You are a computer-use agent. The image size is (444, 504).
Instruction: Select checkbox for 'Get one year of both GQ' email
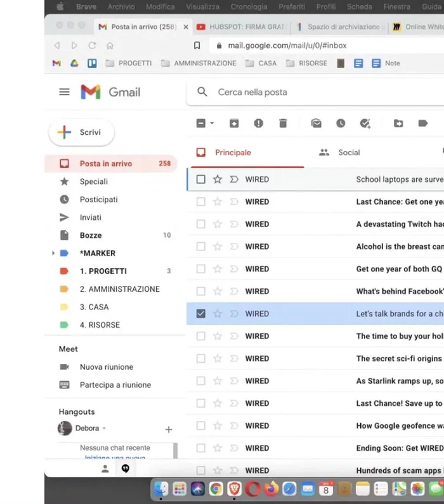[201, 269]
